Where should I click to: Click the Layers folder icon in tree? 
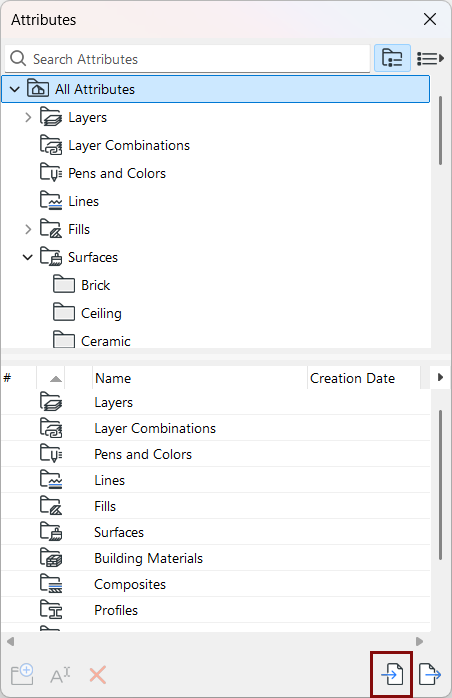point(51,117)
